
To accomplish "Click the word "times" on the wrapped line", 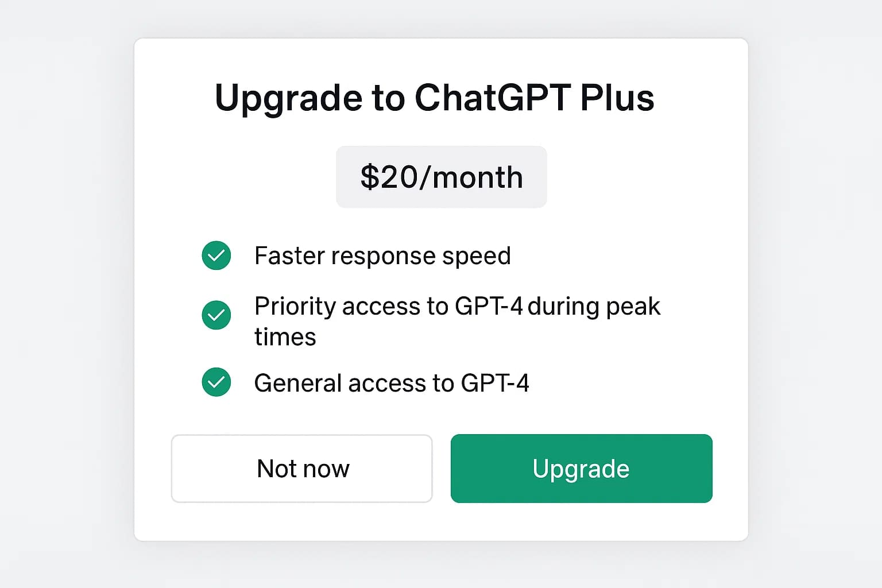I will point(285,337).
